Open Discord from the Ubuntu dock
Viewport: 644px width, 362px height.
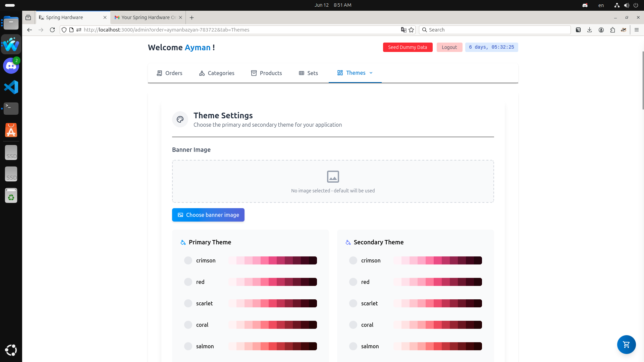pyautogui.click(x=11, y=66)
